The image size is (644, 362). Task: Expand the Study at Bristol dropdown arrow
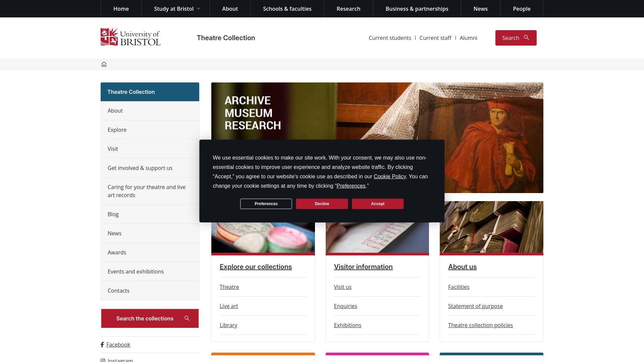(x=198, y=9)
